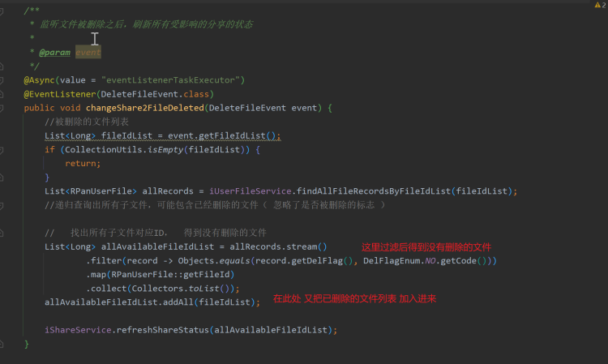Click DeleteFileEvent.class in the EventListener annotation
The image size is (608, 364).
[155, 94]
